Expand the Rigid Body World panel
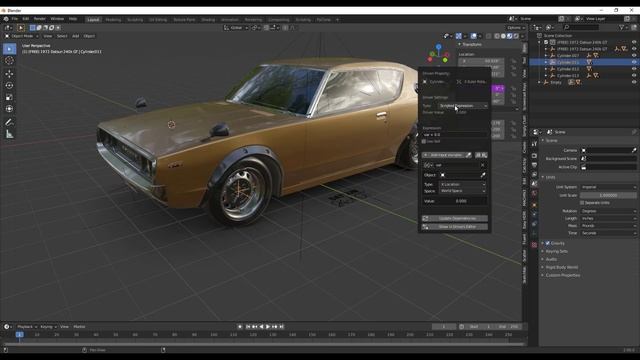 pyautogui.click(x=562, y=267)
